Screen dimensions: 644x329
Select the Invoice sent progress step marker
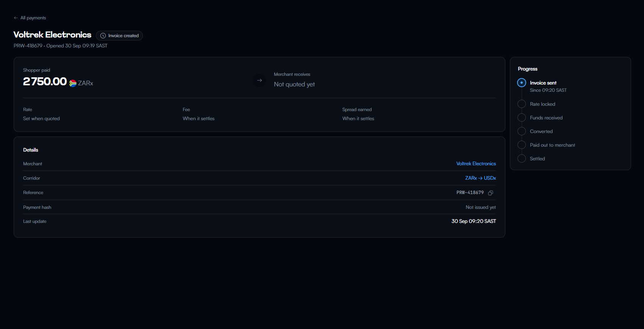522,83
